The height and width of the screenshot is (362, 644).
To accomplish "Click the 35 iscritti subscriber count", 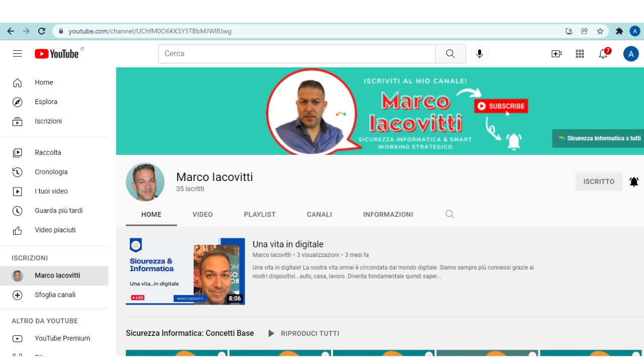I will [190, 189].
